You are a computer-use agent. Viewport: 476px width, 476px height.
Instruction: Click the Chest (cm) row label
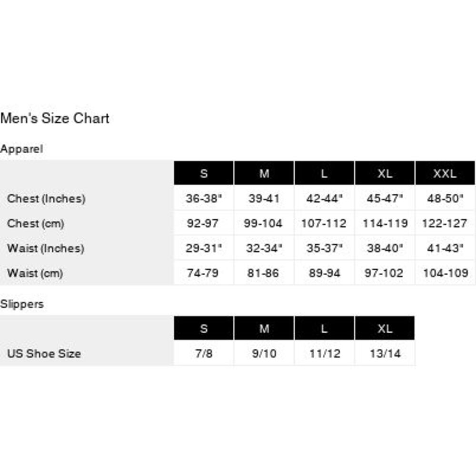pyautogui.click(x=36, y=223)
